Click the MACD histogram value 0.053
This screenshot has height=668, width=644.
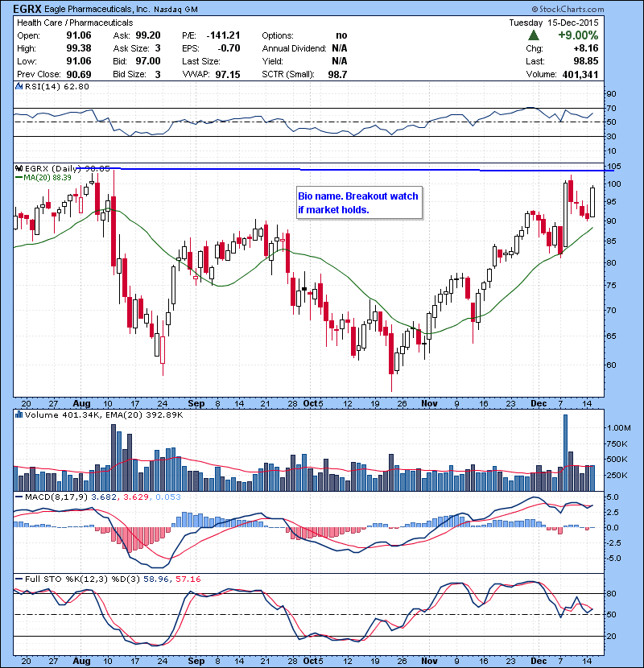[168, 497]
